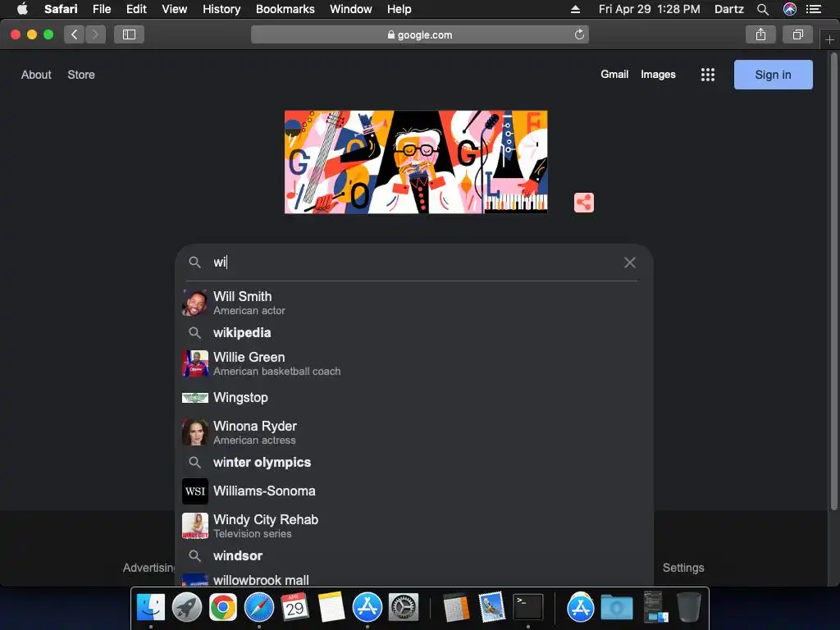Open Calculator from the Dock
840x630 pixels.
pyautogui.click(x=456, y=607)
